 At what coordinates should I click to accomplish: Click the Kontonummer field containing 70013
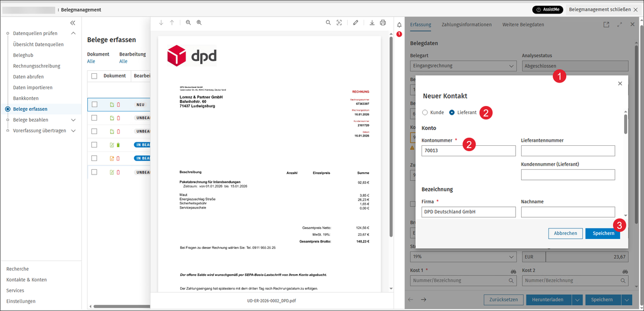coord(468,151)
